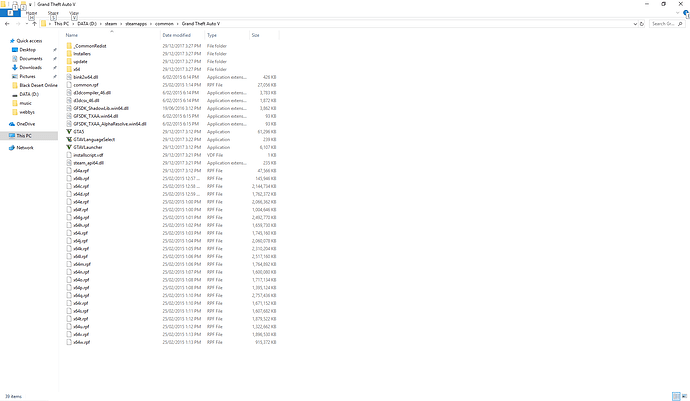Select the GTAVLauncher application icon
Viewport: 690px width, 401px height.
69,147
